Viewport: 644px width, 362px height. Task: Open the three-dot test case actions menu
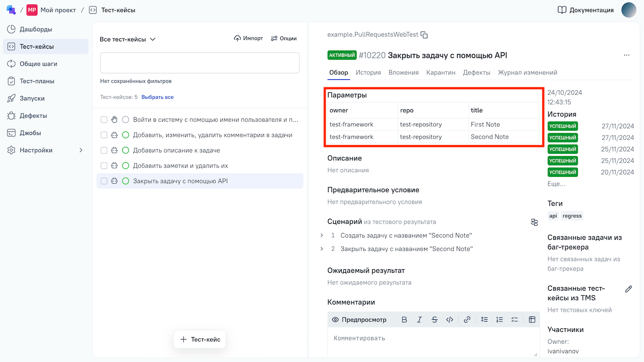click(627, 55)
